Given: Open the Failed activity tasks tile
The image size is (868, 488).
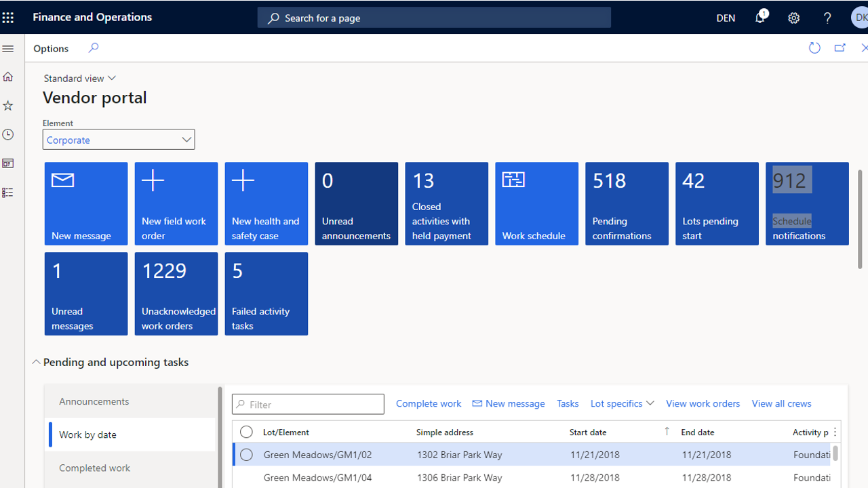Looking at the screenshot, I should 267,294.
